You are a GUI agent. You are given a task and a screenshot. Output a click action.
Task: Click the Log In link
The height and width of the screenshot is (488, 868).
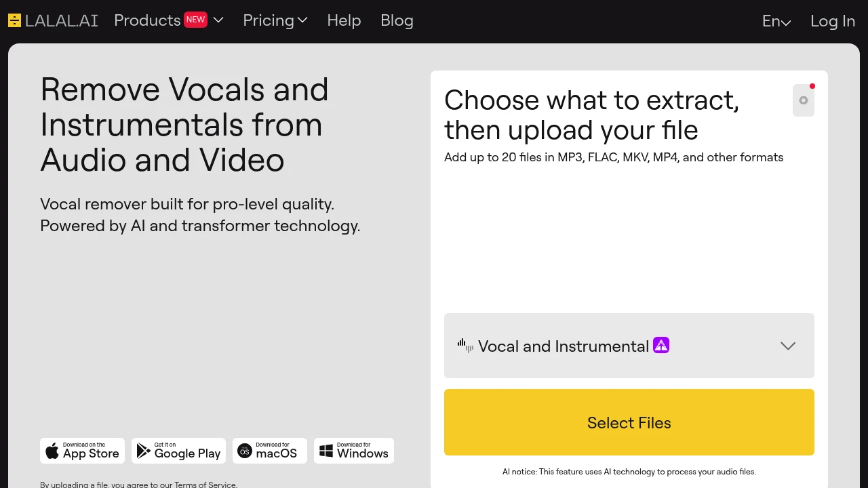(x=833, y=21)
